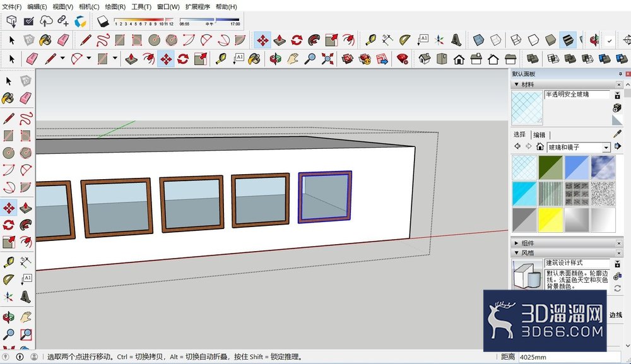Select the Polygon tool in second toolbar row
The width and height of the screenshot is (631, 364).
172,40
